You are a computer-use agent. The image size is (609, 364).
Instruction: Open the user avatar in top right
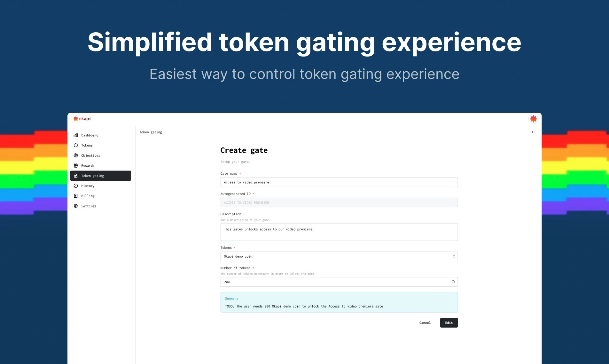click(x=533, y=119)
